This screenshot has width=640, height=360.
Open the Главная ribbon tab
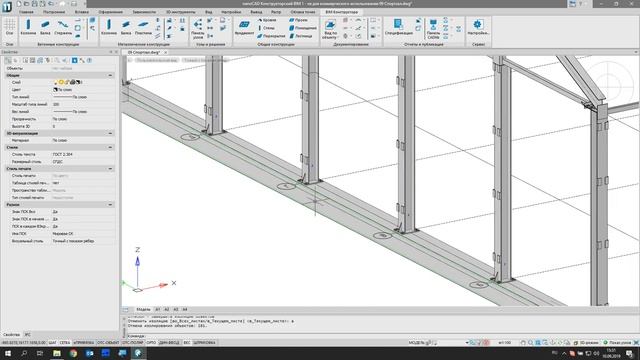(x=26, y=12)
